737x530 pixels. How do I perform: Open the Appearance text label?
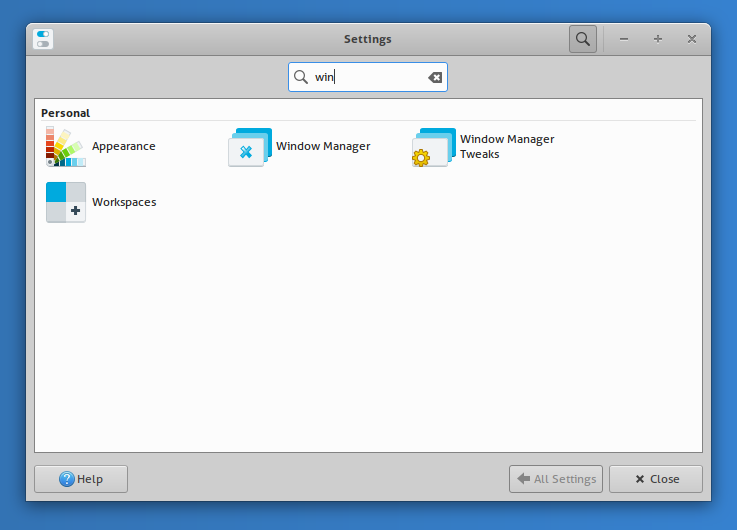pos(123,147)
